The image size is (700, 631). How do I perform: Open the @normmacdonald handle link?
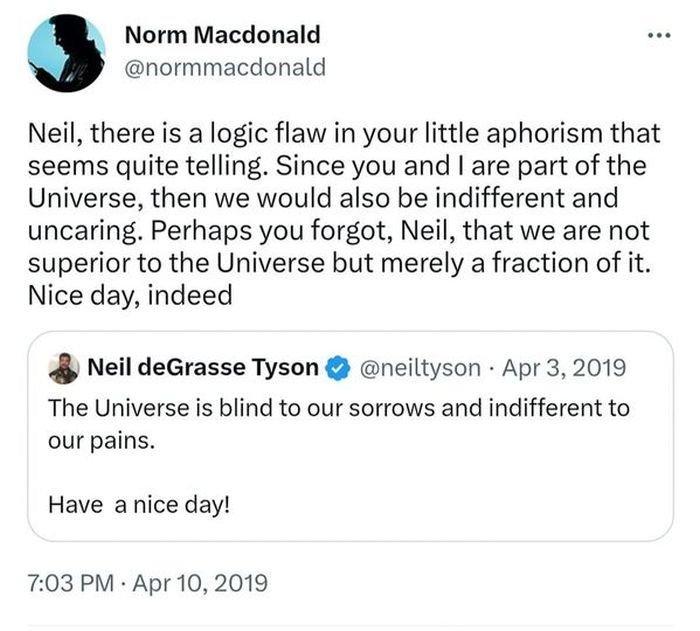point(225,68)
